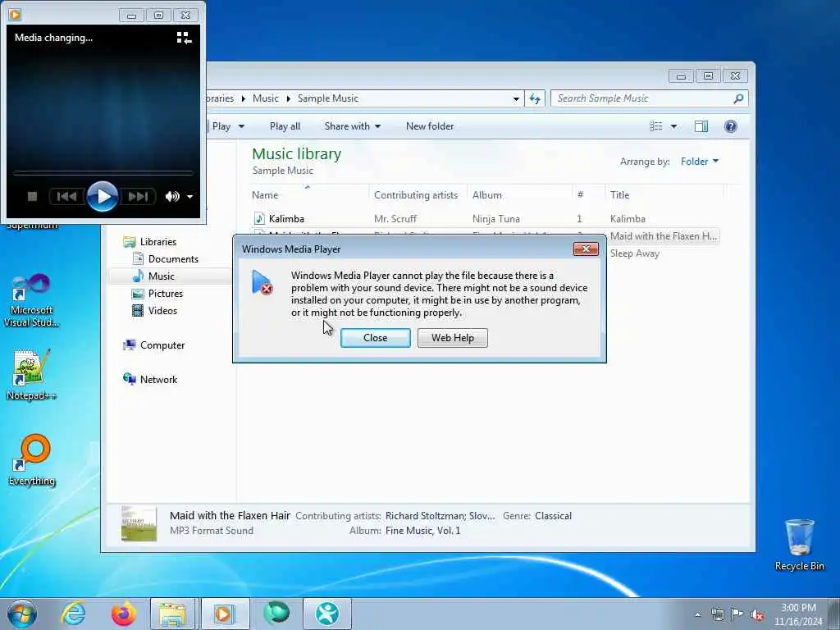840x630 pixels.
Task: Open the Everything desktop shortcut
Action: coord(32,460)
